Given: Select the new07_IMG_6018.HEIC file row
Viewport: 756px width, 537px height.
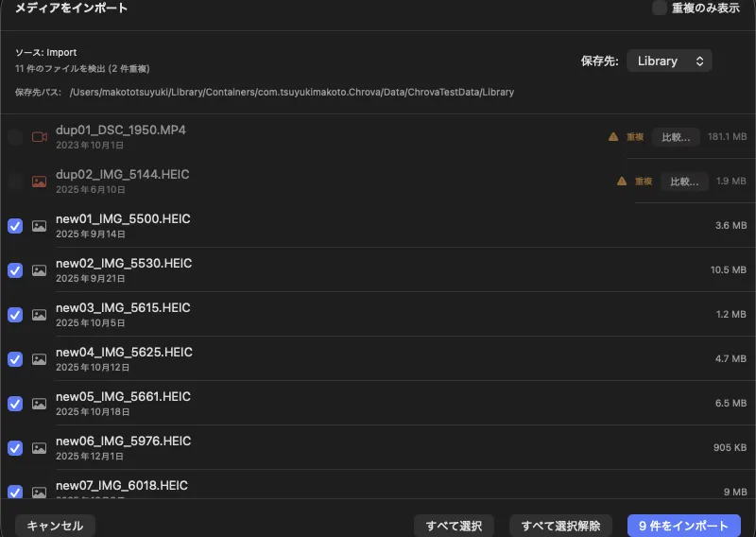Looking at the screenshot, I should pos(378,488).
